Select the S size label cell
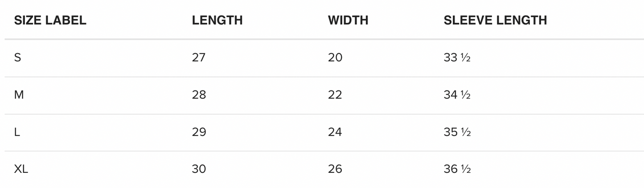This screenshot has width=644, height=188. pyautogui.click(x=18, y=57)
